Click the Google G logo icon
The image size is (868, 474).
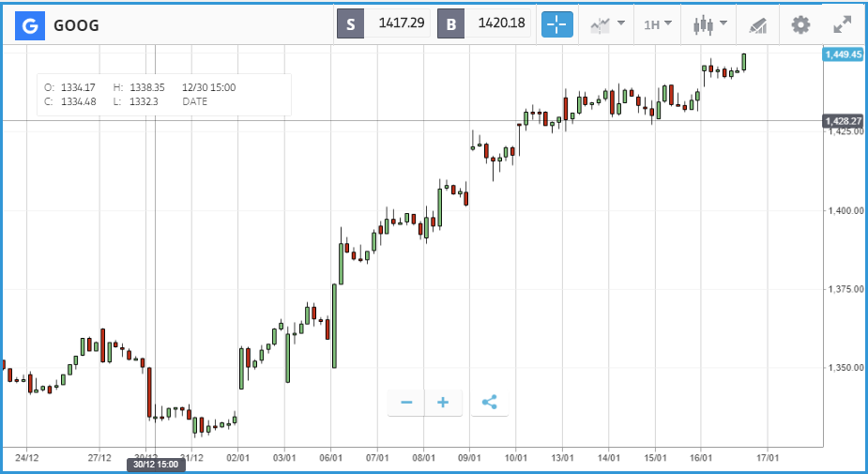(30, 25)
